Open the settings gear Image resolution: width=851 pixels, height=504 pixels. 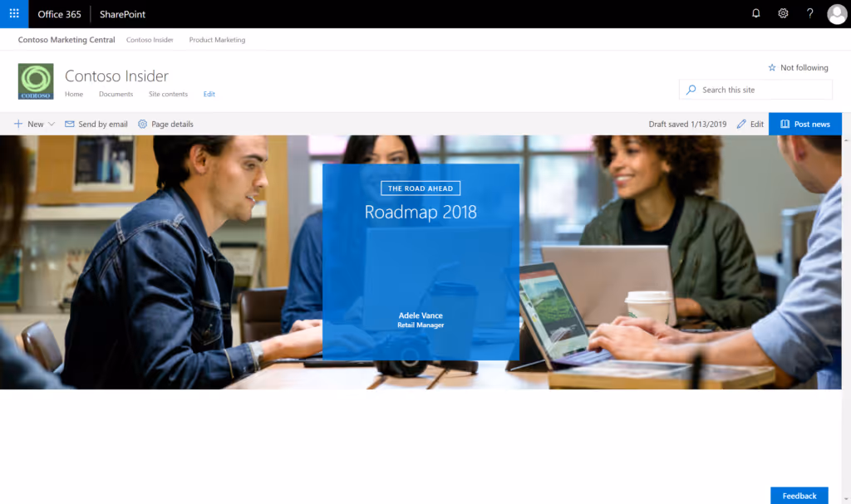click(x=783, y=13)
